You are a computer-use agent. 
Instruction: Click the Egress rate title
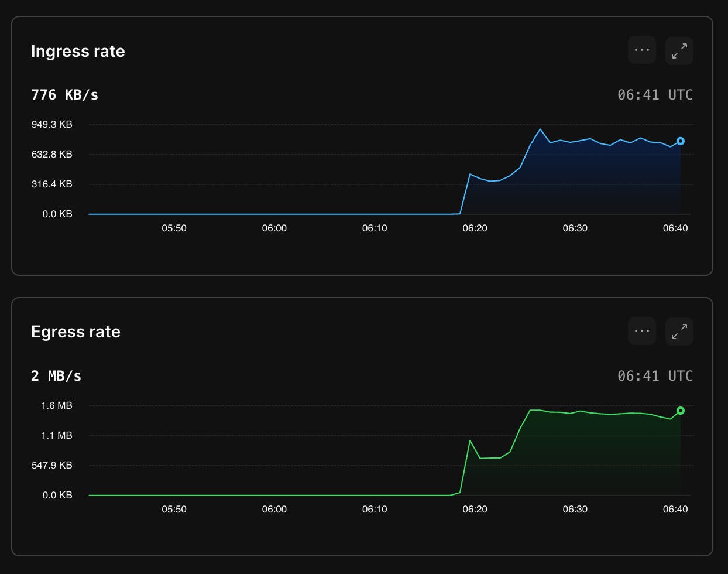75,332
